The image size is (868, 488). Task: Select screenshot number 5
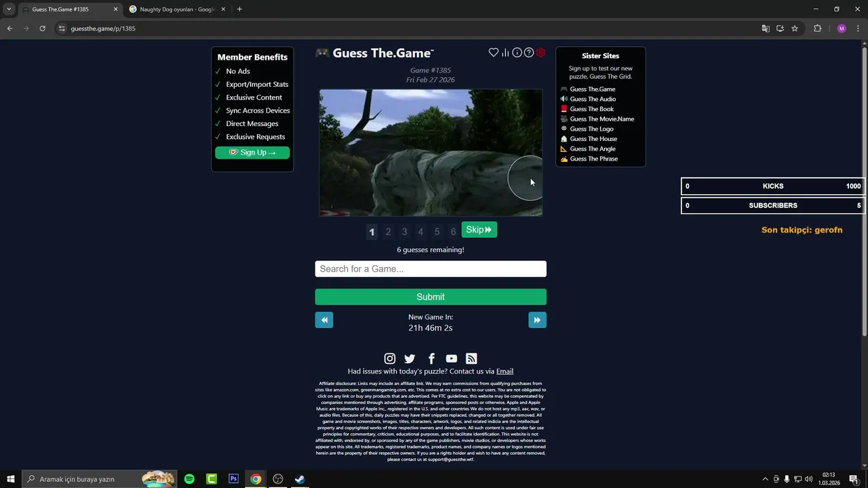(437, 232)
